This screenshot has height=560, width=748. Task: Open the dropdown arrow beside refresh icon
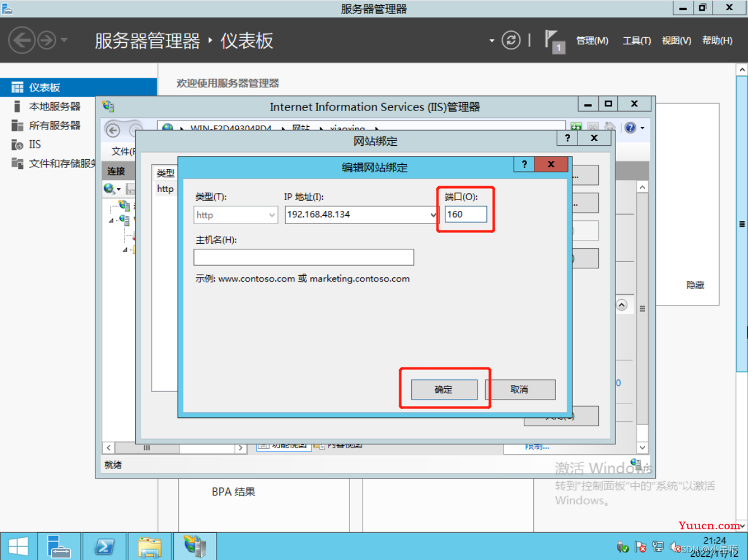[x=492, y=41]
